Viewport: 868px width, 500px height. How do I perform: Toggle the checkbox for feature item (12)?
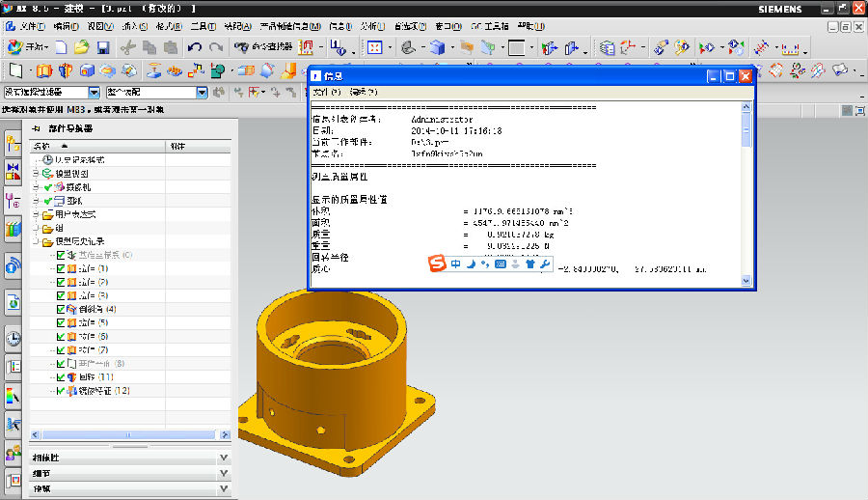click(61, 391)
